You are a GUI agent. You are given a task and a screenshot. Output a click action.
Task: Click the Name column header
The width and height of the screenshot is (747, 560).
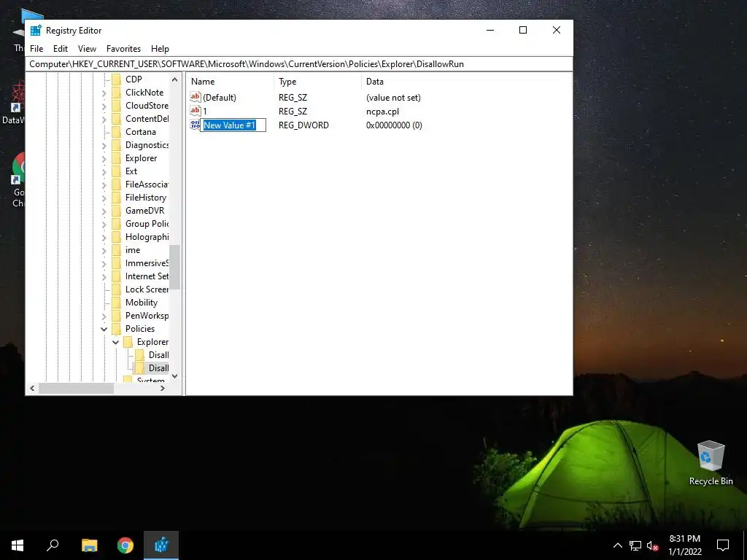[x=230, y=82]
